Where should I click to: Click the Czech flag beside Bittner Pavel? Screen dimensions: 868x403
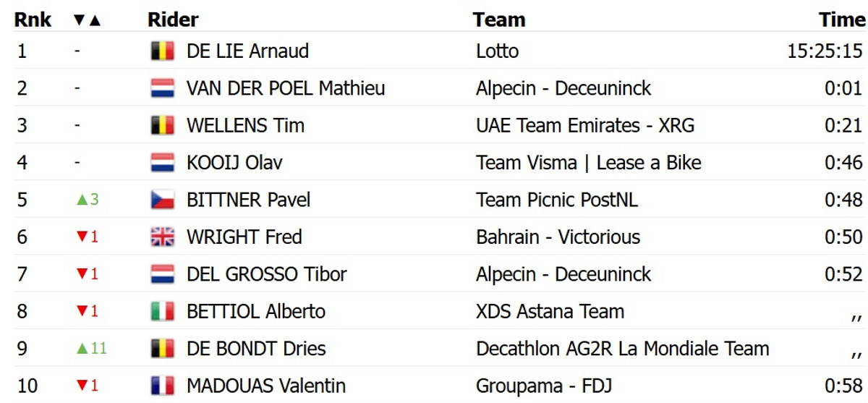(163, 200)
